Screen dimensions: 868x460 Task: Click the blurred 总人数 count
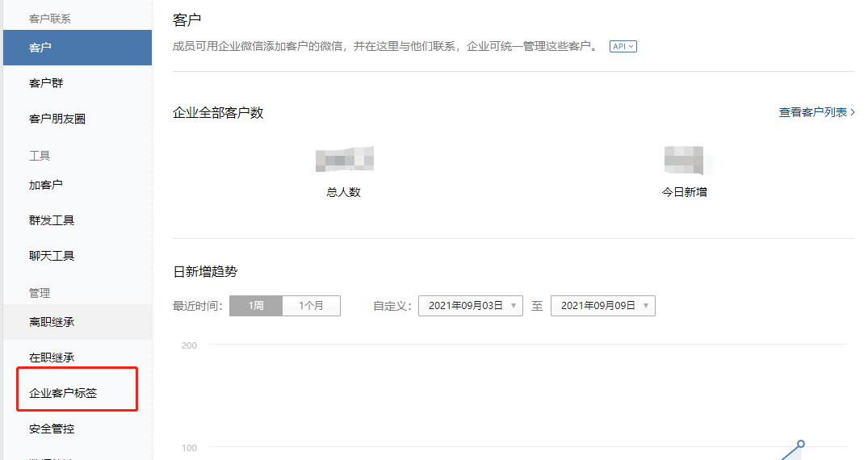point(344,160)
